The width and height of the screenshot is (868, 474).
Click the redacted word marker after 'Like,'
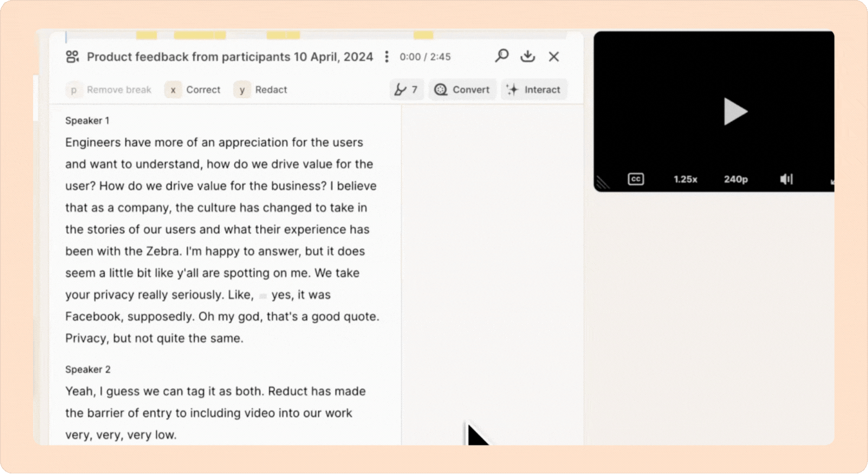263,295
